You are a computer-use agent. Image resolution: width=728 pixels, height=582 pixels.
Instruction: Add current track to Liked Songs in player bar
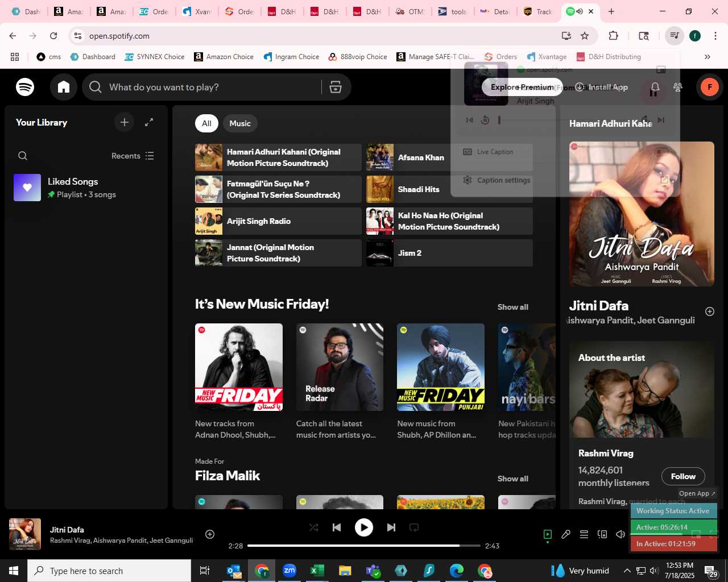click(210, 534)
